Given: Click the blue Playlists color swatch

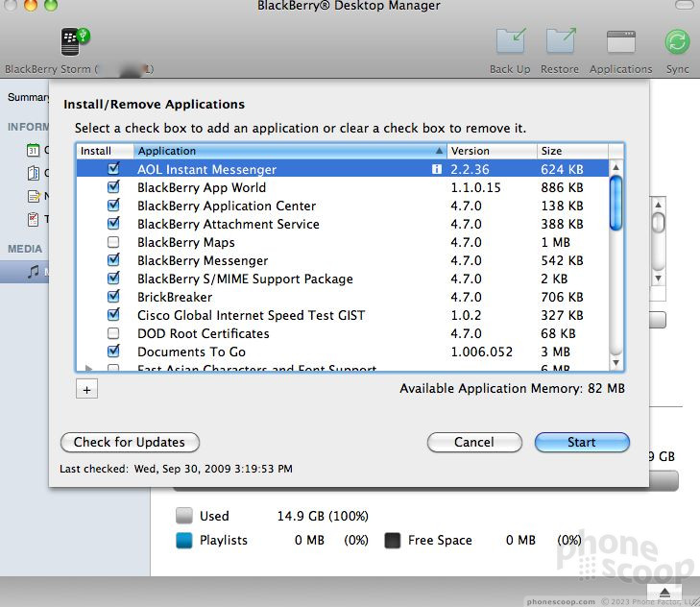Looking at the screenshot, I should tap(184, 540).
